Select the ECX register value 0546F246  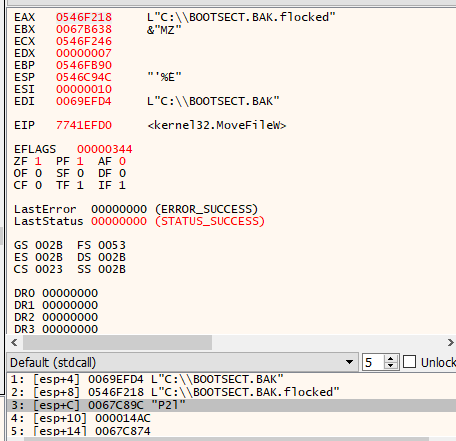[84, 41]
